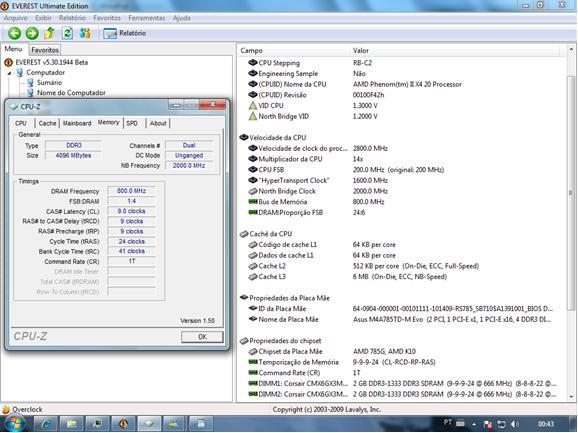The image size is (578, 433).
Task: Click the NB Frequency 2000.0 MHz field
Action: [x=189, y=165]
